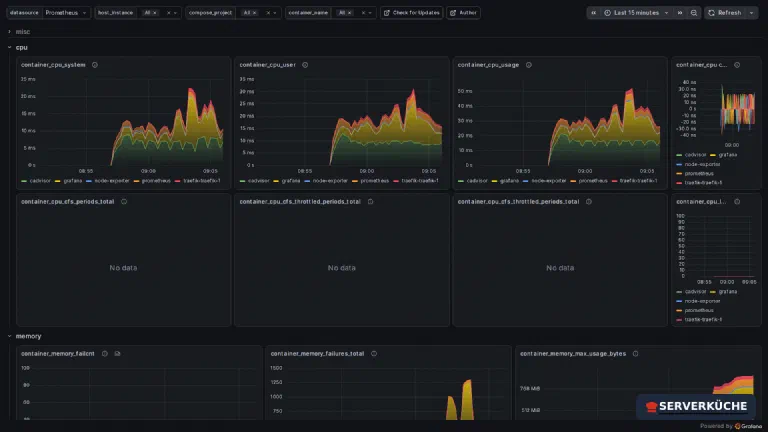Viewport: 768px width, 432px height.
Task: Click green cadvisor color swatch in container_cpu_system legend
Action: (24, 181)
